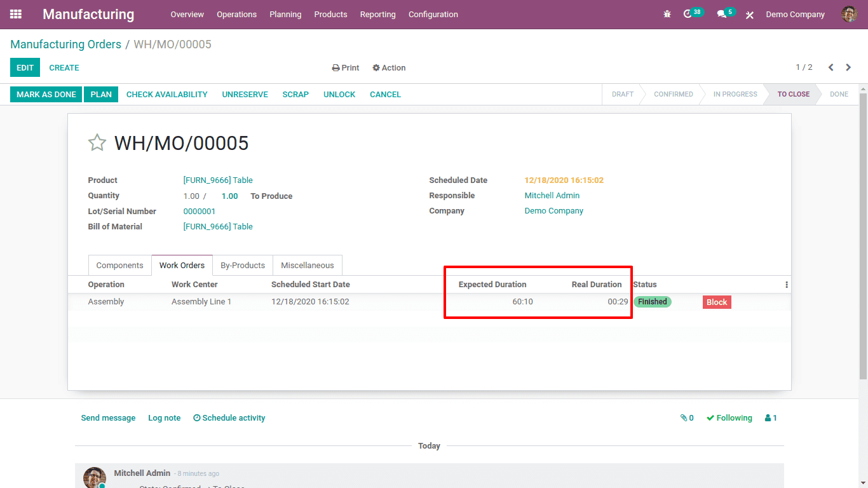Toggle the Following status
The width and height of the screenshot is (868, 488).
[729, 418]
